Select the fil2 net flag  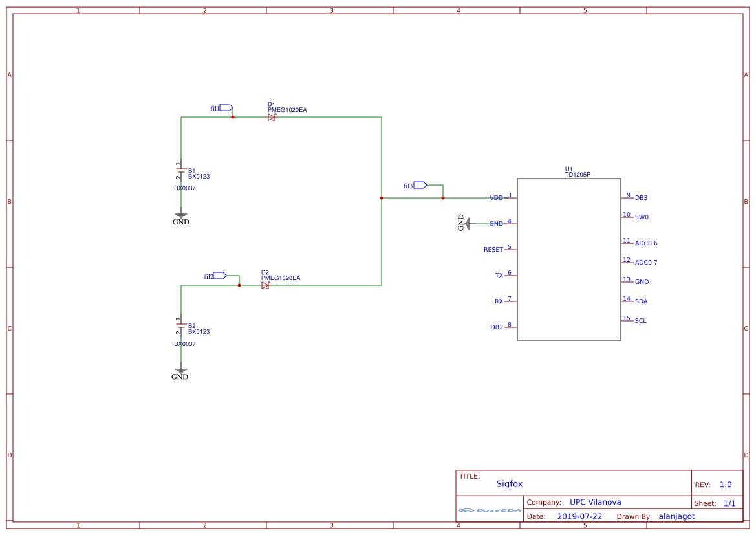(219, 276)
